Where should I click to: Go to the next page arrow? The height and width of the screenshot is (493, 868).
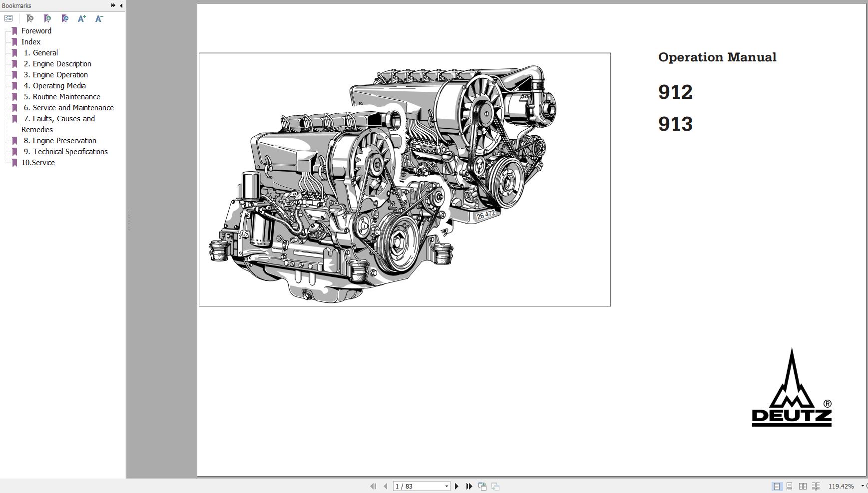(x=456, y=486)
